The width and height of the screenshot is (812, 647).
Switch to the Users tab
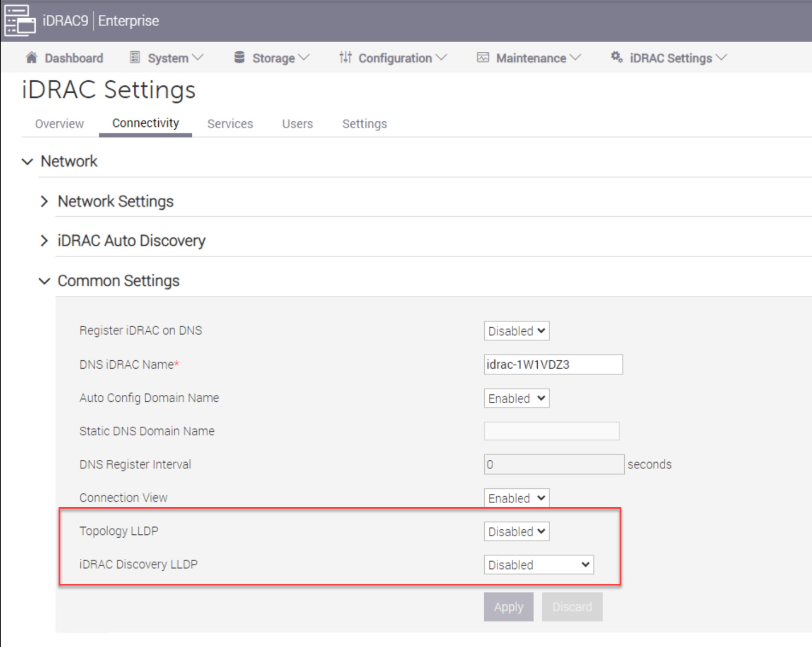(297, 124)
